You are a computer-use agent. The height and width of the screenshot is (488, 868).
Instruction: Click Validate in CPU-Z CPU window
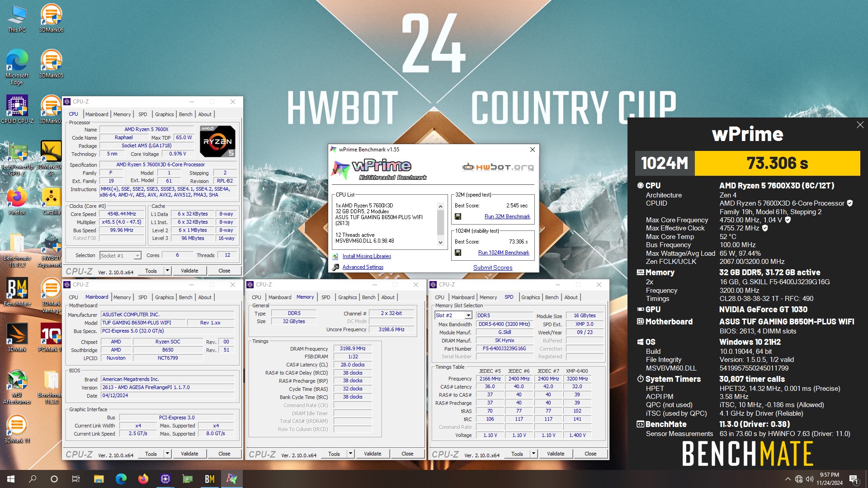[x=189, y=271]
